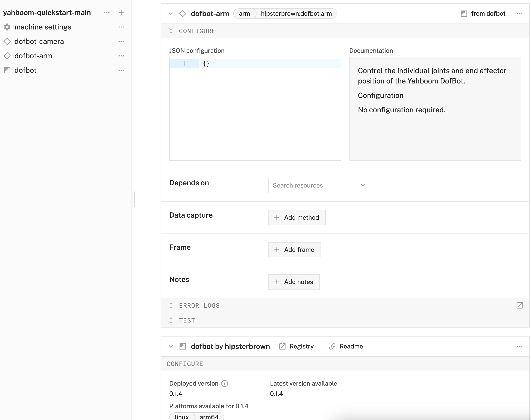Collapse dofbot by hipsterbrown card chevron
The image size is (531, 420).
(171, 346)
